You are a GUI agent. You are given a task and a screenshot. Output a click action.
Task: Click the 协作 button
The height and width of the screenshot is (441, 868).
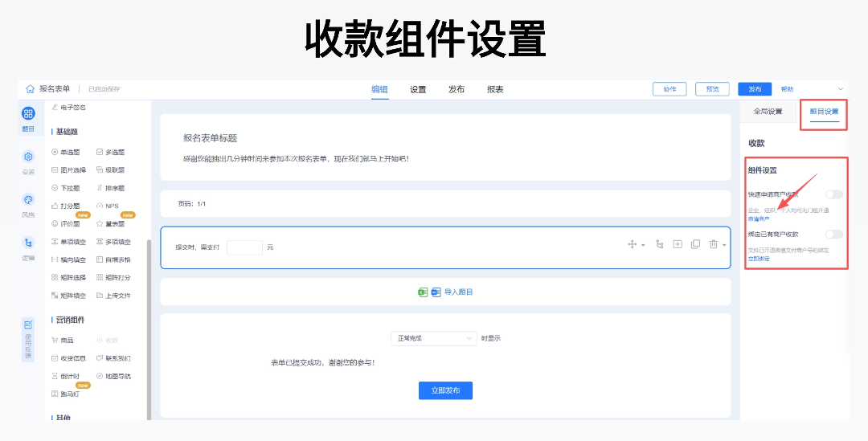point(669,89)
